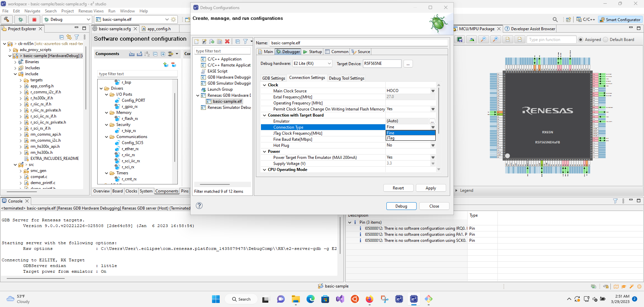Click the configuration Name field
This screenshot has height=307, width=644.
359,43
